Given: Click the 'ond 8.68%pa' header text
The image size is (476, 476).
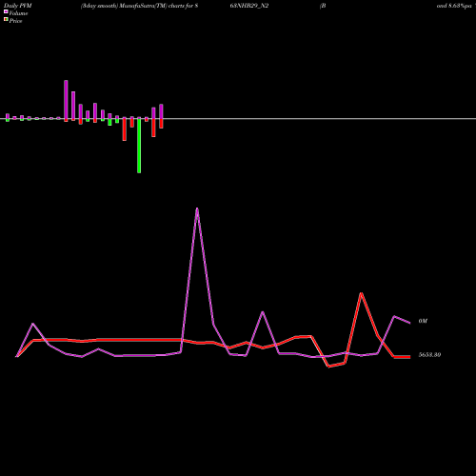Looking at the screenshot, I should (x=454, y=6).
